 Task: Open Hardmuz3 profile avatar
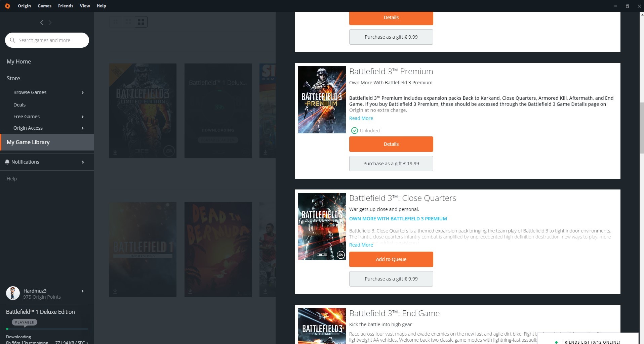coord(13,293)
